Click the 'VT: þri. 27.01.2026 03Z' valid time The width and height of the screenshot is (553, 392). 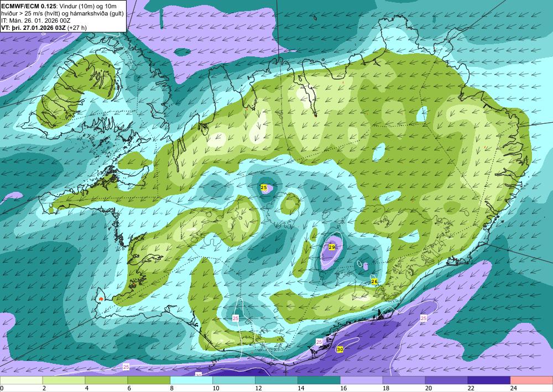click(x=33, y=28)
